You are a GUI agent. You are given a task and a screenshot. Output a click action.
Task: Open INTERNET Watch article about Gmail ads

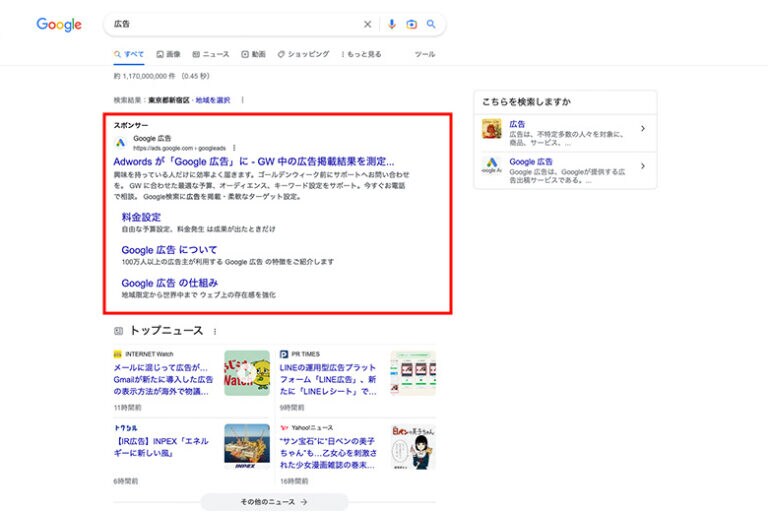[x=163, y=379]
